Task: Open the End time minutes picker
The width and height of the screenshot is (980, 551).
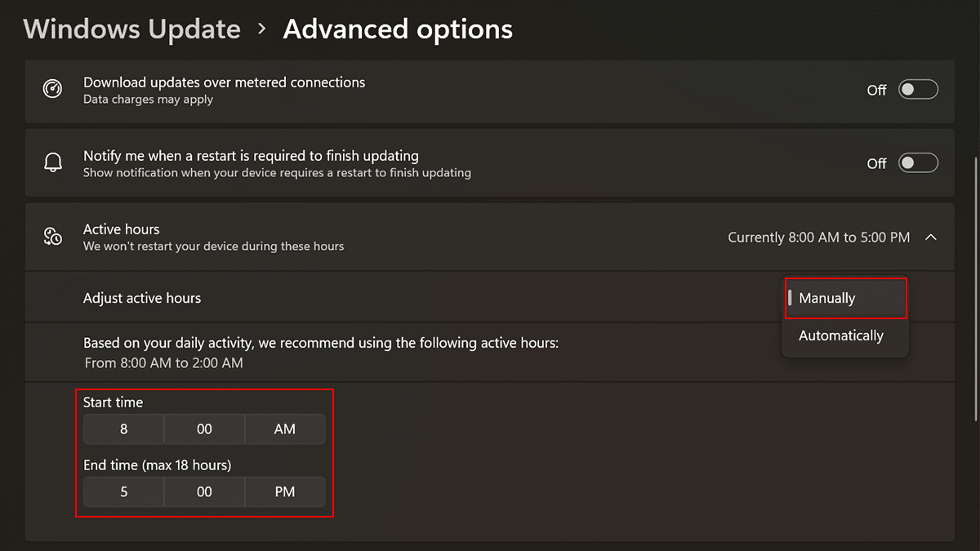Action: 204,491
